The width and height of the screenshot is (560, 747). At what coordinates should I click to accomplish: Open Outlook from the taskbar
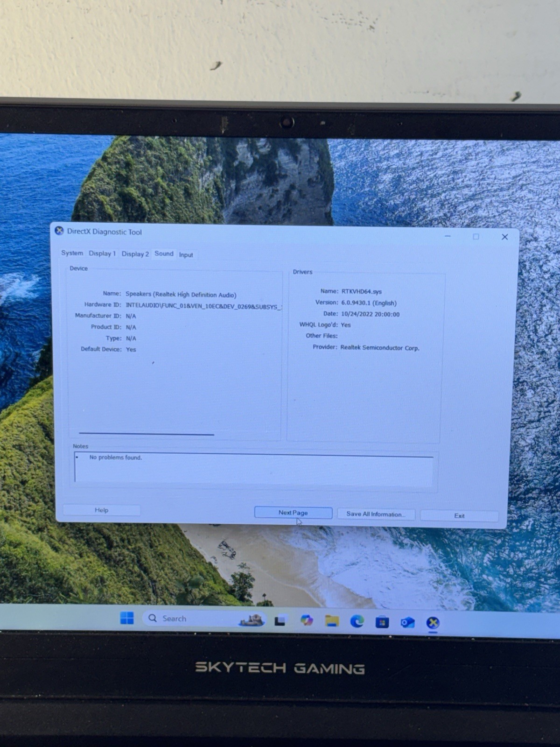[407, 622]
